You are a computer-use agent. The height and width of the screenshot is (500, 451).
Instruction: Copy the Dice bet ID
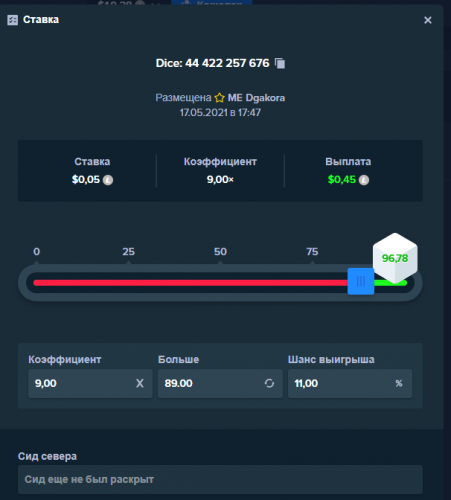click(x=280, y=63)
